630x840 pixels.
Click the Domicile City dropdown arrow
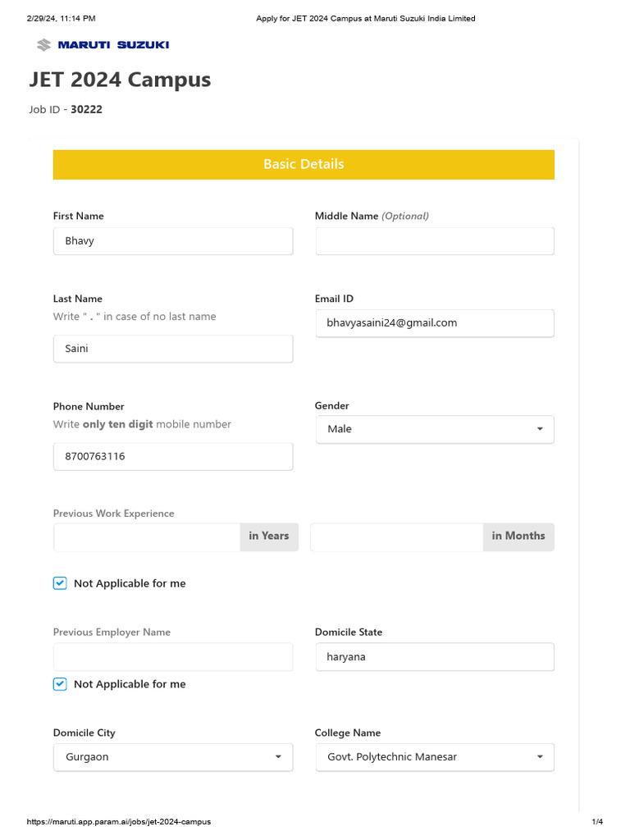[278, 757]
